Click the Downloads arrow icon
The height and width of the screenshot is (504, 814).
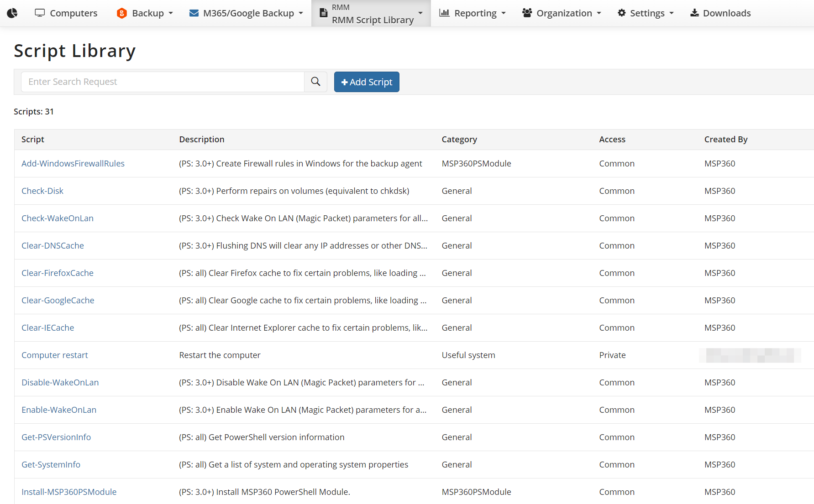click(x=694, y=13)
